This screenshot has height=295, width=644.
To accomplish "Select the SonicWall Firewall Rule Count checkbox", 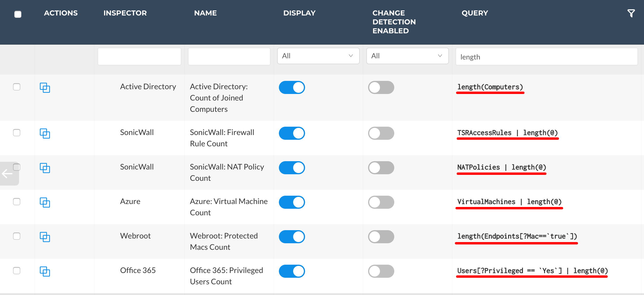I will (x=17, y=133).
